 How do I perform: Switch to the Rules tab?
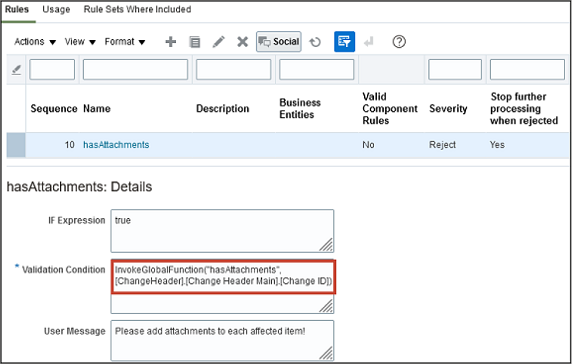pos(17,9)
